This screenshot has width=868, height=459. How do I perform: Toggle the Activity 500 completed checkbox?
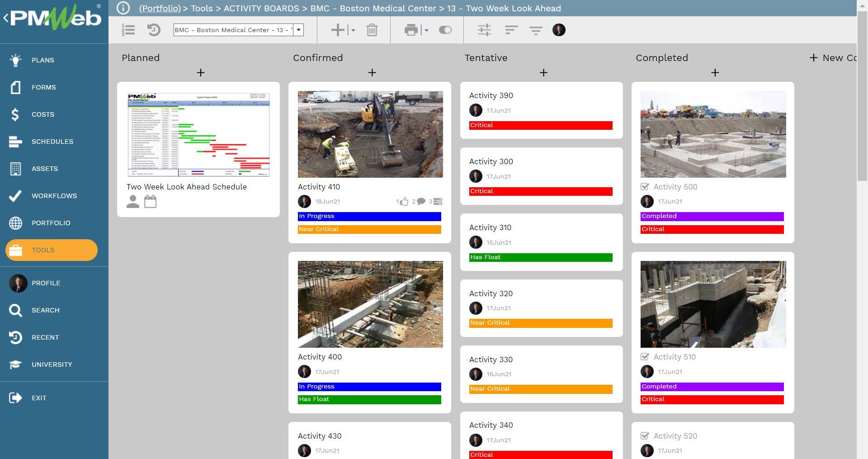[x=645, y=187]
